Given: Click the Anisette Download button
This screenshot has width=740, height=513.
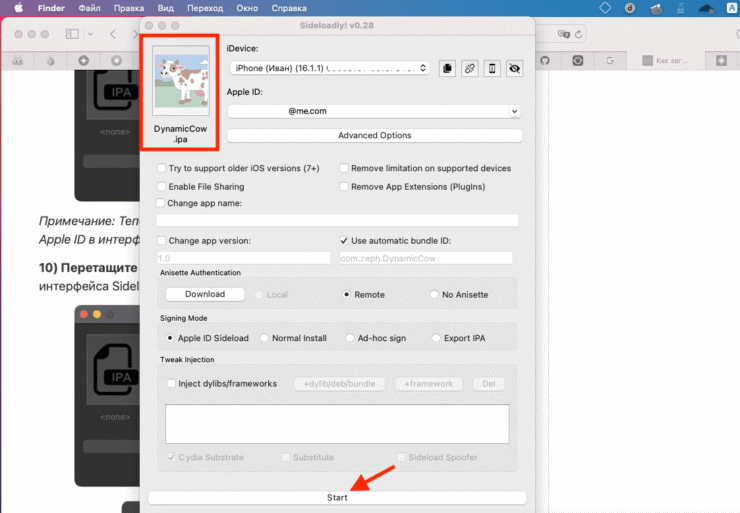Looking at the screenshot, I should 205,294.
